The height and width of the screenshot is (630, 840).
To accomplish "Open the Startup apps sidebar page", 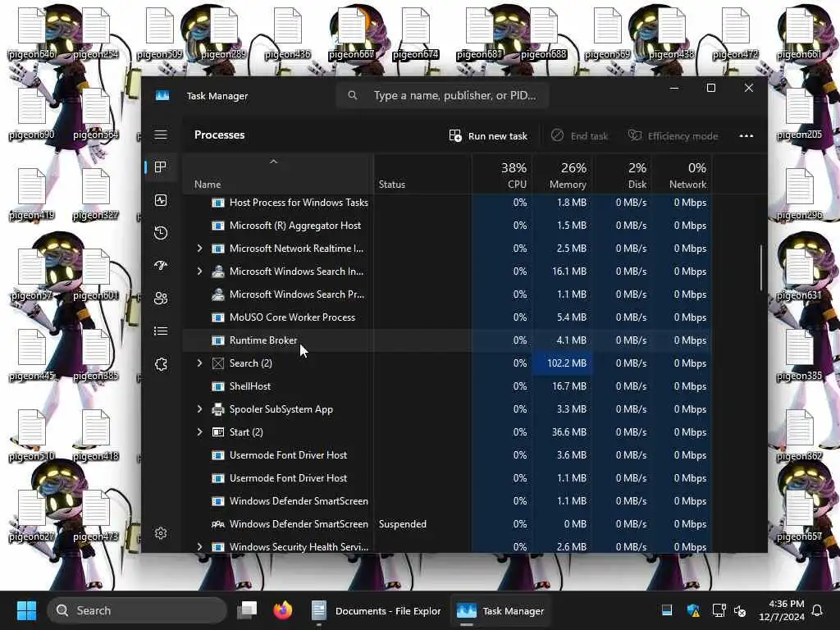I will [161, 265].
